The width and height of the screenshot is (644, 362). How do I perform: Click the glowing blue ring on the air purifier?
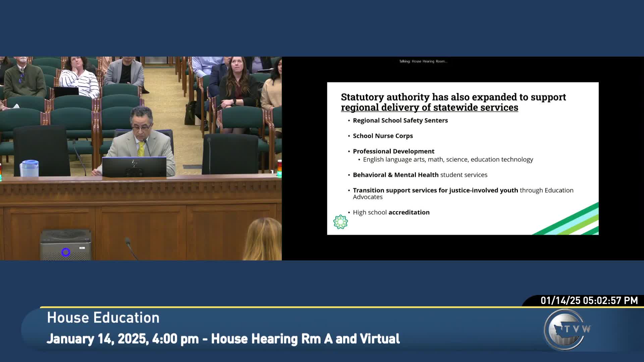click(66, 252)
